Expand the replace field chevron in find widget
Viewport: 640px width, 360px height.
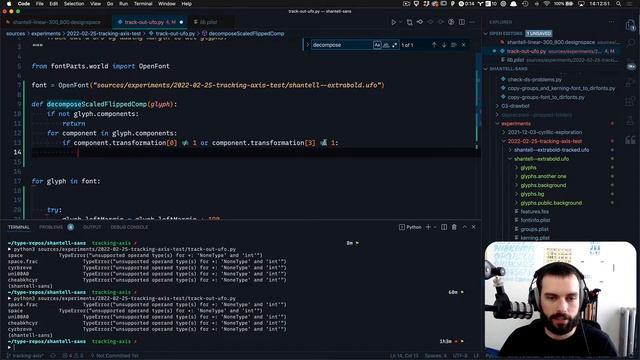point(307,45)
